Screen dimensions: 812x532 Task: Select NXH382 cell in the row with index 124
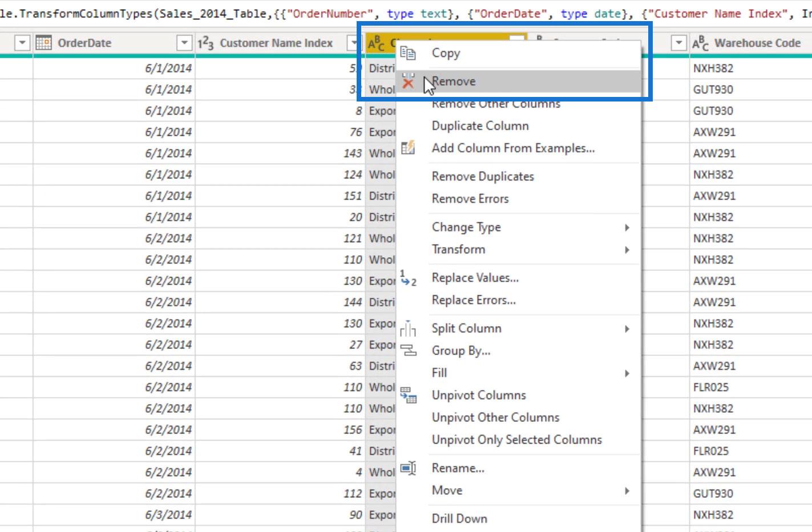pos(750,174)
